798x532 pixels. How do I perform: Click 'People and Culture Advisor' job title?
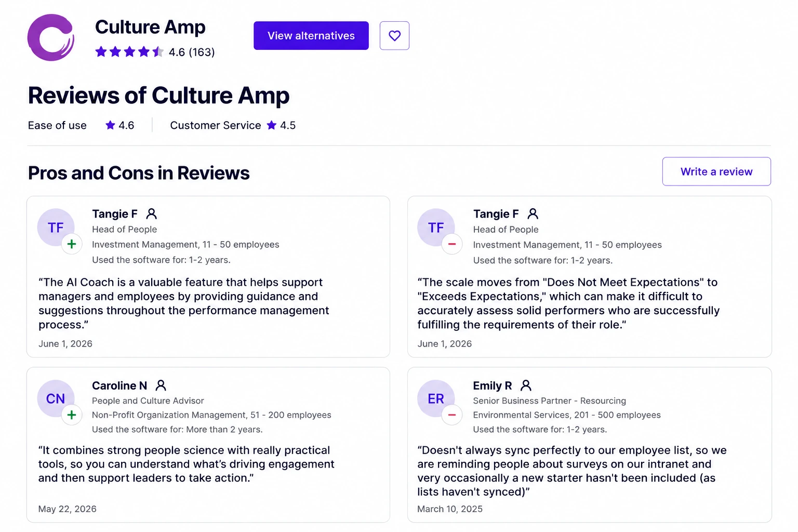point(148,401)
